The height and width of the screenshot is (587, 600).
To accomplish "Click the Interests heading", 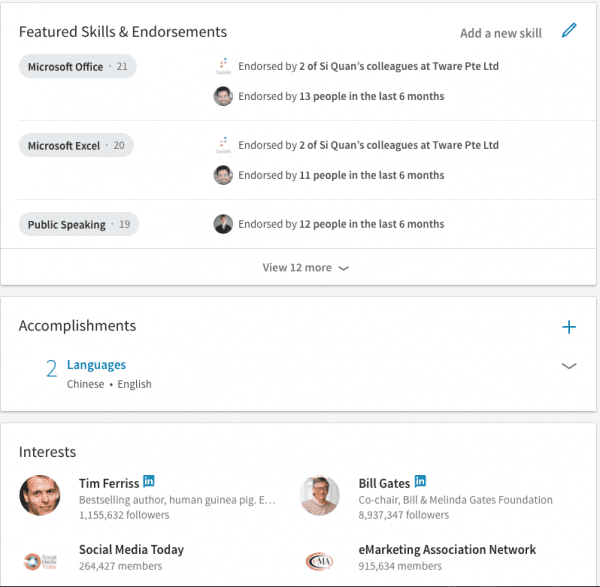I will [x=47, y=452].
